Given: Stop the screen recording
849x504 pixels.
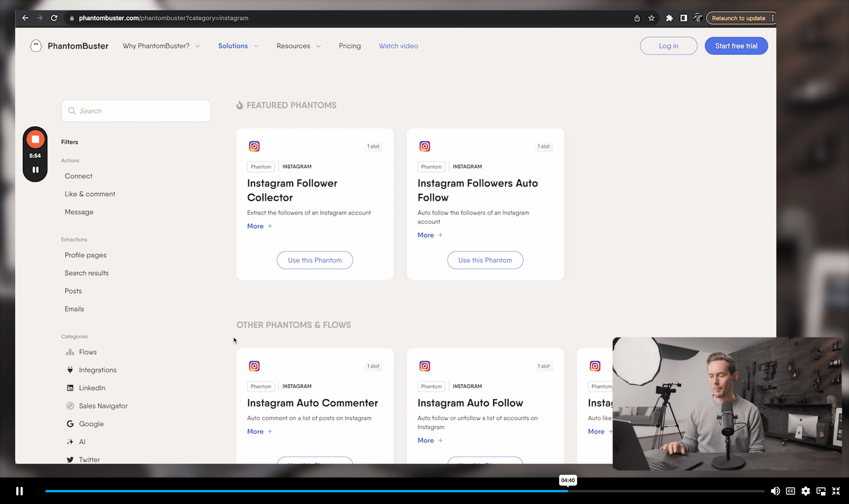Looking at the screenshot, I should pyautogui.click(x=35, y=139).
